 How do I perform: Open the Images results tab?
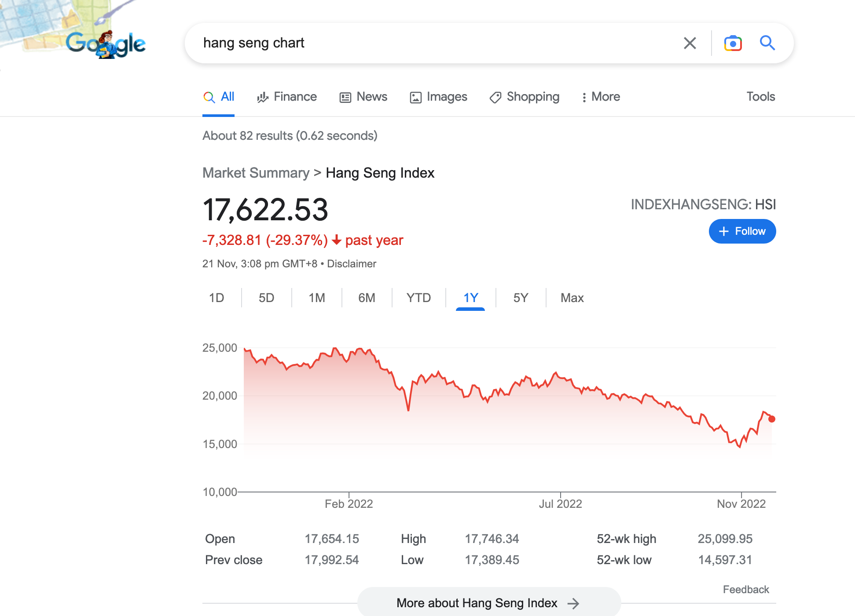click(x=438, y=97)
